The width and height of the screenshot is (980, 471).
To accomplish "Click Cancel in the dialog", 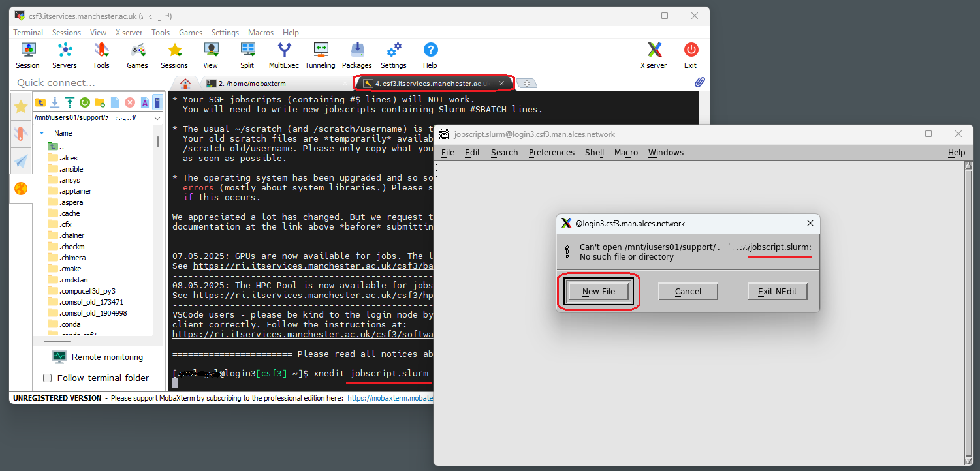I will [688, 292].
